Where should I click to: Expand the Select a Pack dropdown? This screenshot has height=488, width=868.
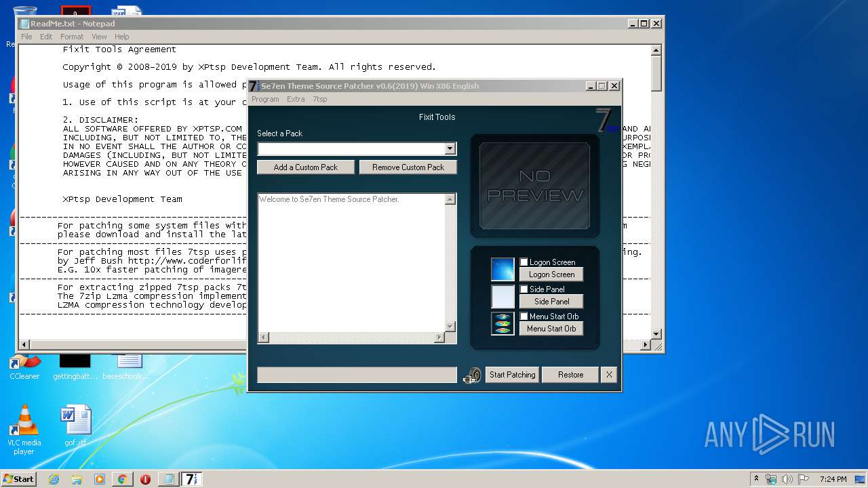pos(450,148)
